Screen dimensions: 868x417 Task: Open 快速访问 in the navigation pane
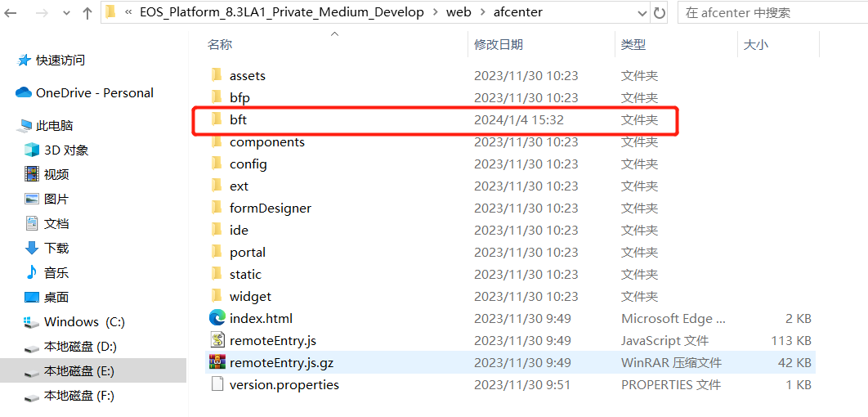coord(60,61)
